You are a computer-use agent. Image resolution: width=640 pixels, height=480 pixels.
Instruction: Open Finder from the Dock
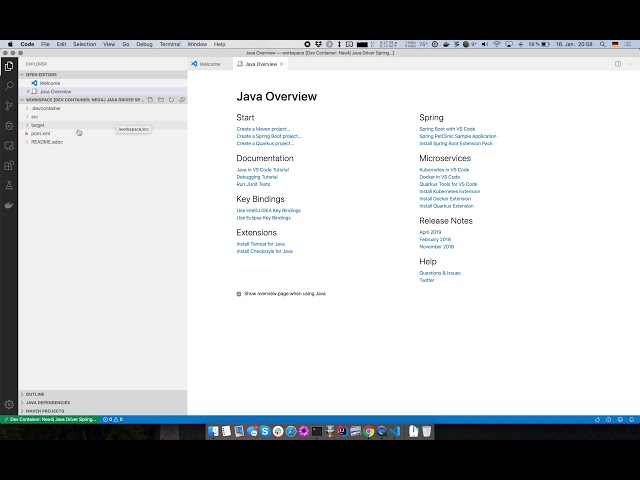click(x=213, y=431)
